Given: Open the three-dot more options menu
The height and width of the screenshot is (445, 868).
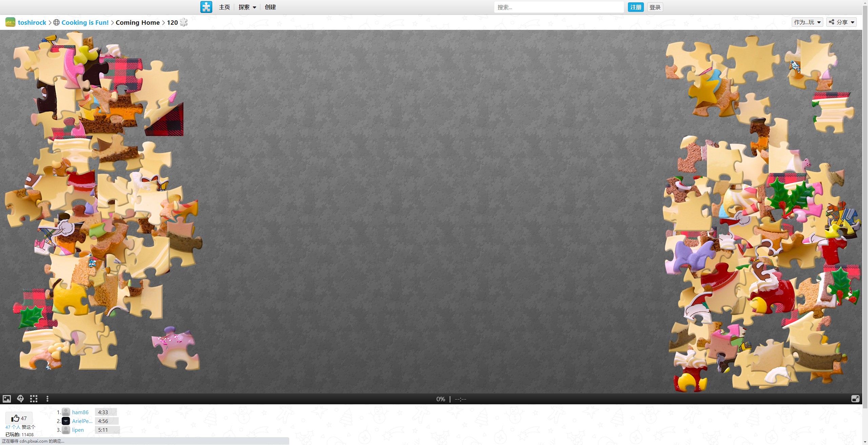Looking at the screenshot, I should tap(47, 399).
